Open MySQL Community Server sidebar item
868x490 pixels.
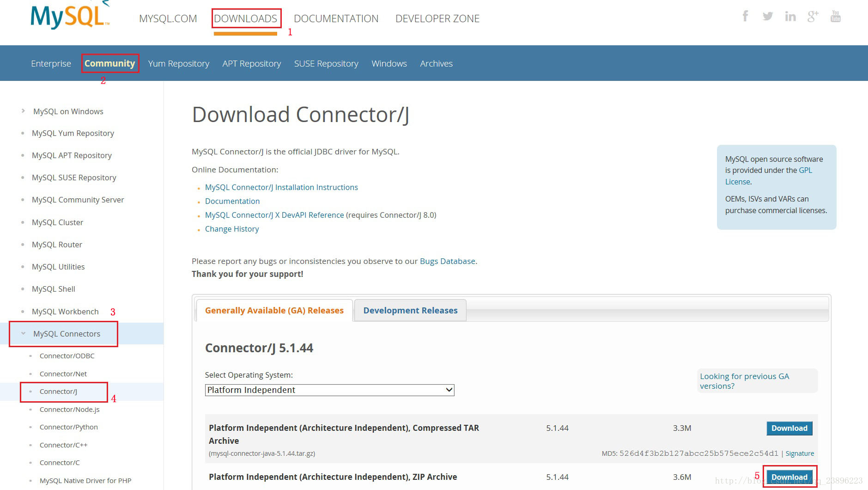(x=78, y=200)
